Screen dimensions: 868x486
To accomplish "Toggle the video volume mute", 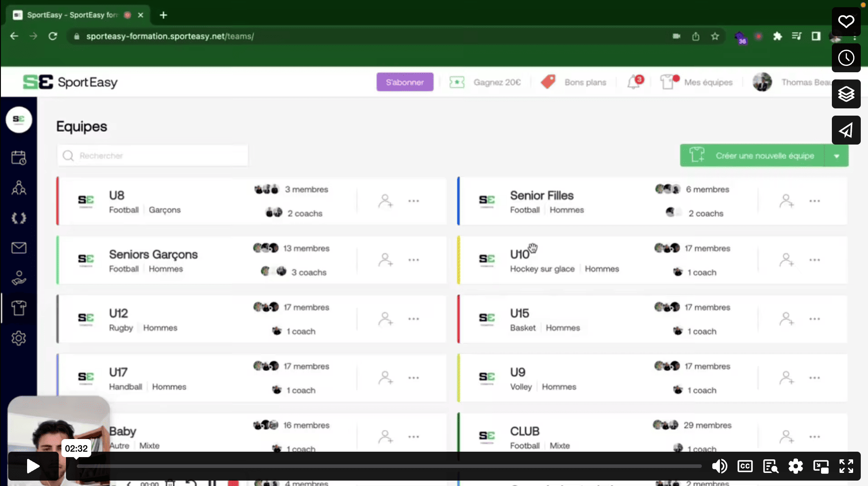I will pyautogui.click(x=719, y=466).
